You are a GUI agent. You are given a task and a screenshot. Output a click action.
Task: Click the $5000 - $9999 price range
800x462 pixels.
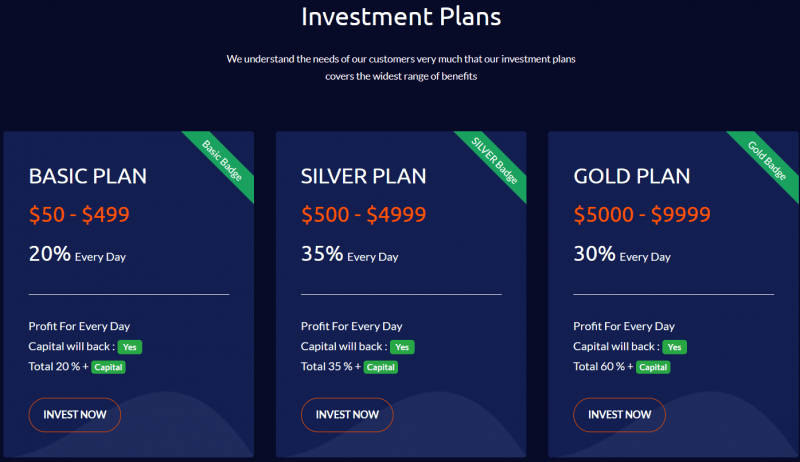[x=642, y=214]
